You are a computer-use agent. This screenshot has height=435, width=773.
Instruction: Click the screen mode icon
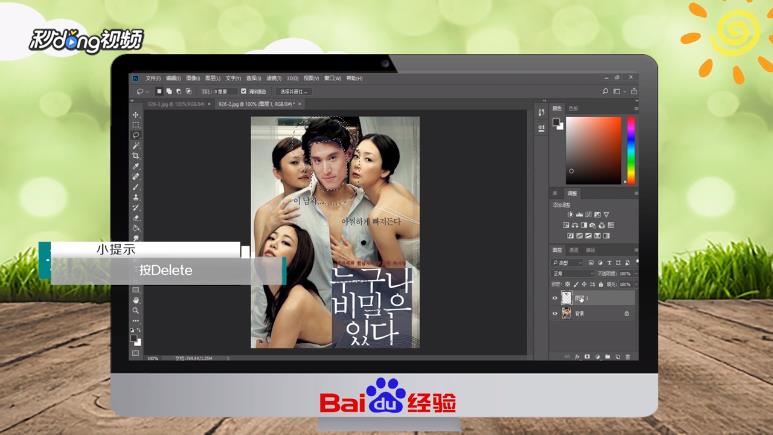point(136,353)
